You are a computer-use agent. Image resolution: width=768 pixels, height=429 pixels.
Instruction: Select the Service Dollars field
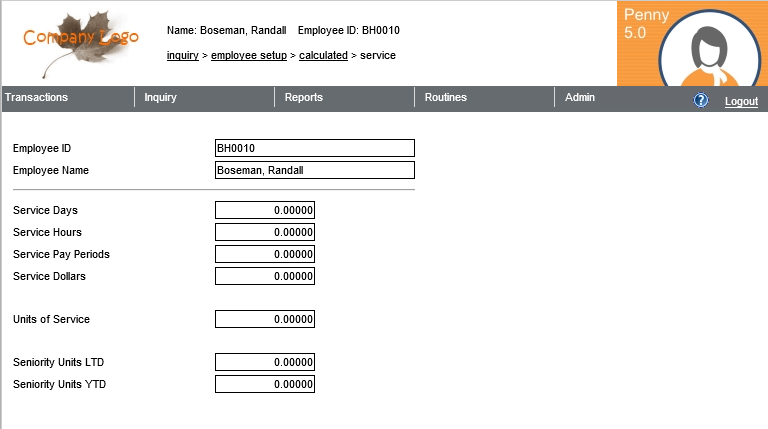pyautogui.click(x=265, y=276)
